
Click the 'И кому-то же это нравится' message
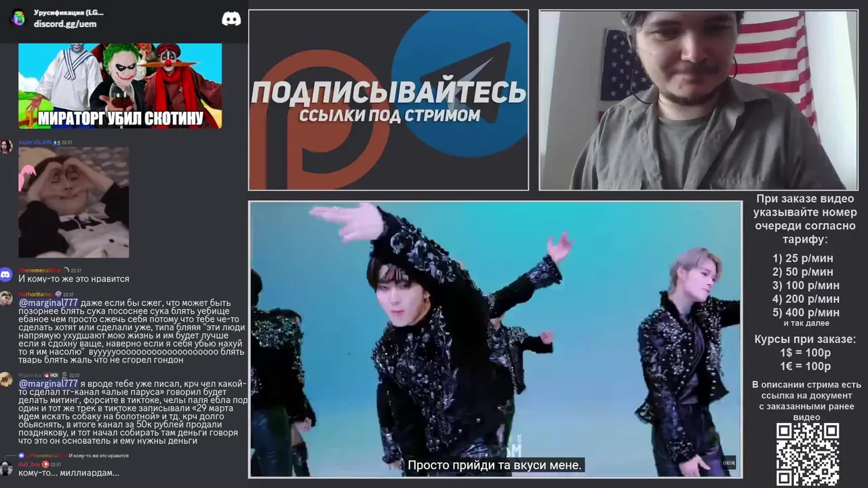point(73,279)
